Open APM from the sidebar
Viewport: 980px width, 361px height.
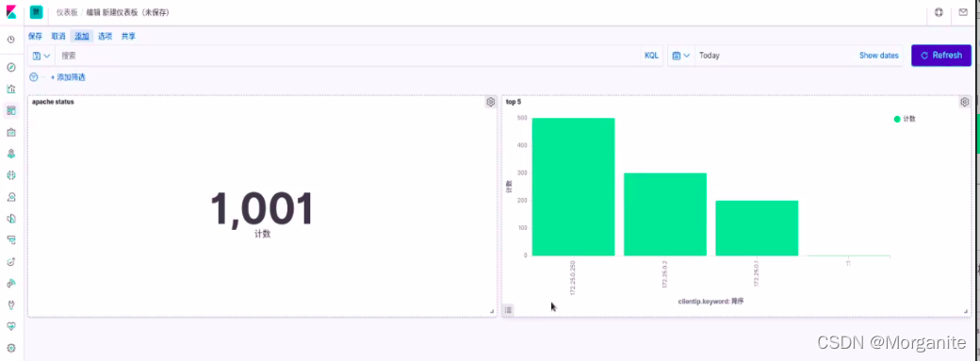coord(11,239)
